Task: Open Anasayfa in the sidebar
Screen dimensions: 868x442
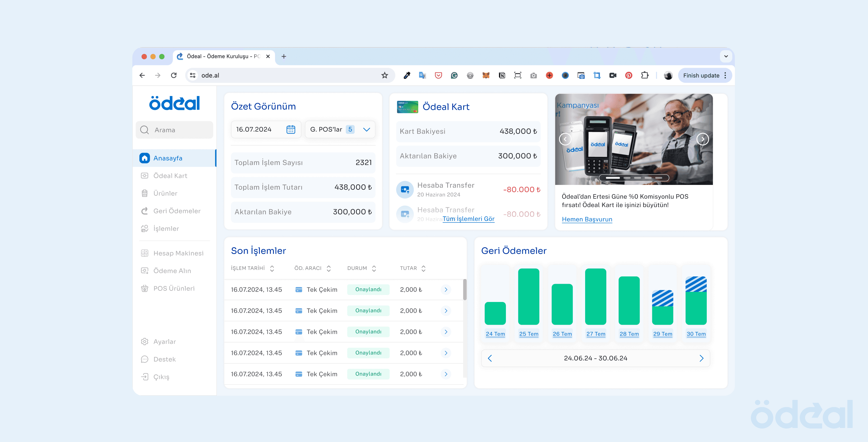Action: pyautogui.click(x=174, y=158)
